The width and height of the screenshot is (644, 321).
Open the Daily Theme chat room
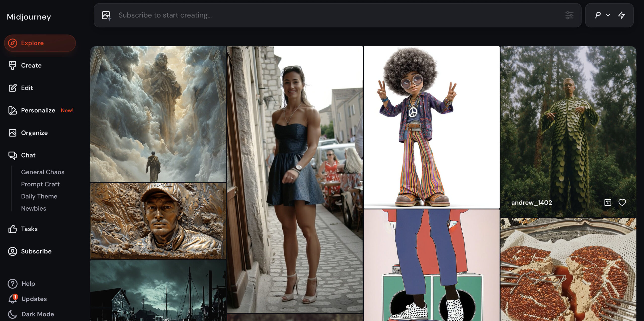tap(39, 196)
